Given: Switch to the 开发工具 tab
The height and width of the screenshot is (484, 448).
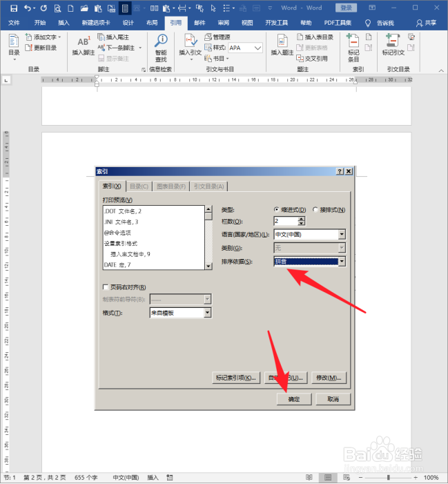Looking at the screenshot, I should pyautogui.click(x=277, y=23).
